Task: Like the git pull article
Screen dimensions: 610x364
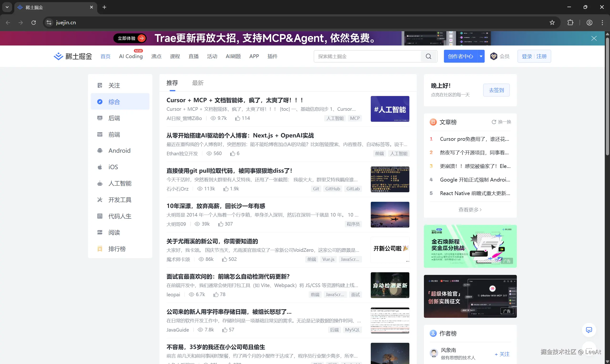Action: pos(226,189)
